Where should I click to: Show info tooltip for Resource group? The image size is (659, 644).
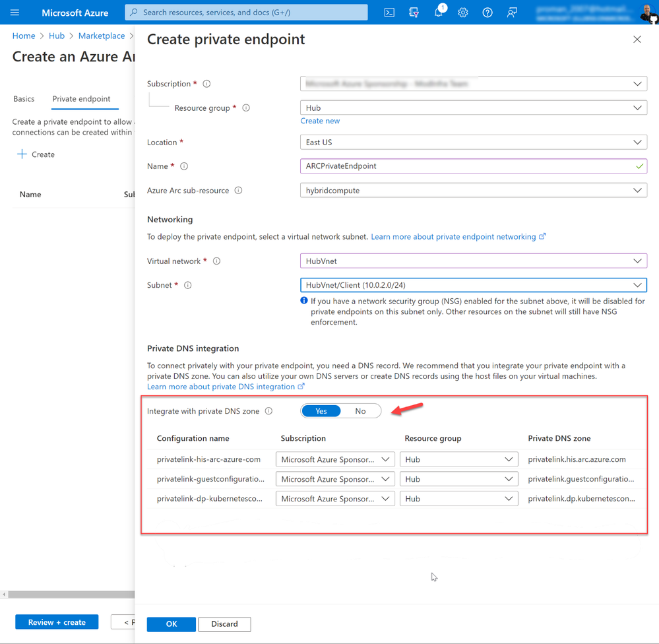pos(246,108)
